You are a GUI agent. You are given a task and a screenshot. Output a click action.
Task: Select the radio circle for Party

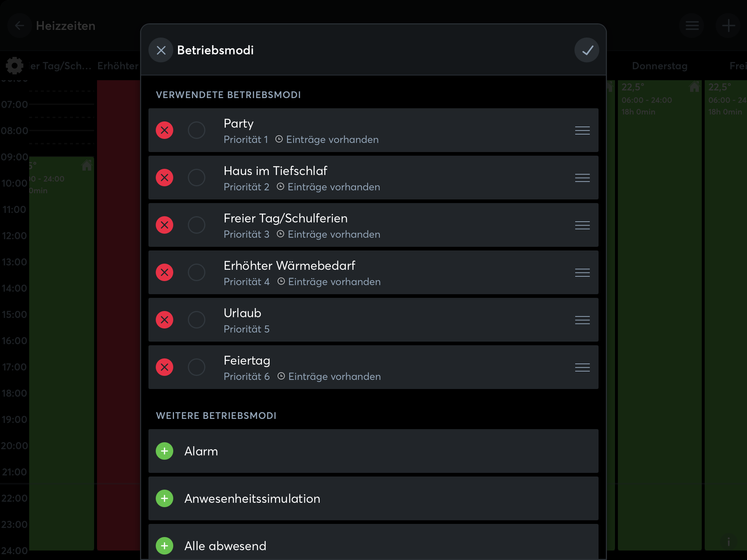click(197, 130)
